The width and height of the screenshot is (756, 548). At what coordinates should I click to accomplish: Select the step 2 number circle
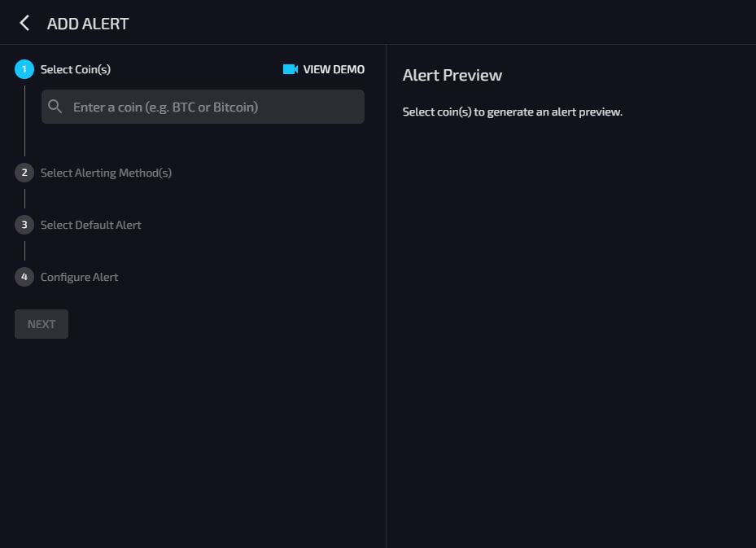coord(24,172)
